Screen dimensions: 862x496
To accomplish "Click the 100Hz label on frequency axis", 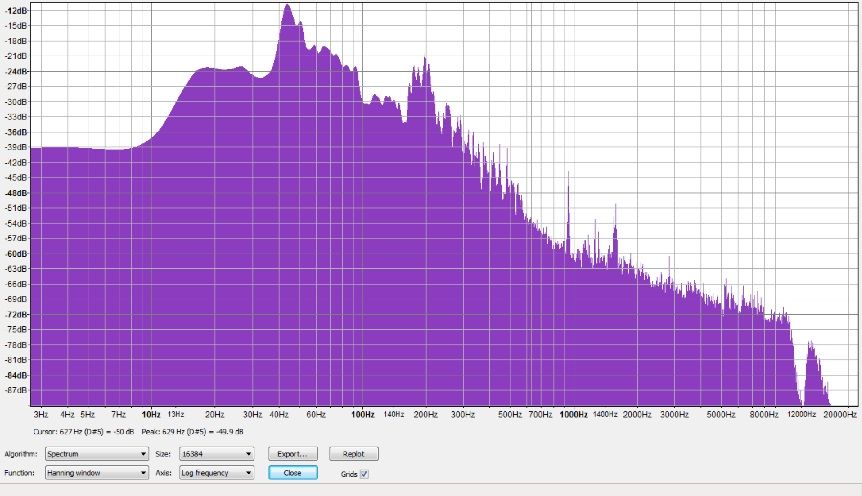I will [x=362, y=413].
